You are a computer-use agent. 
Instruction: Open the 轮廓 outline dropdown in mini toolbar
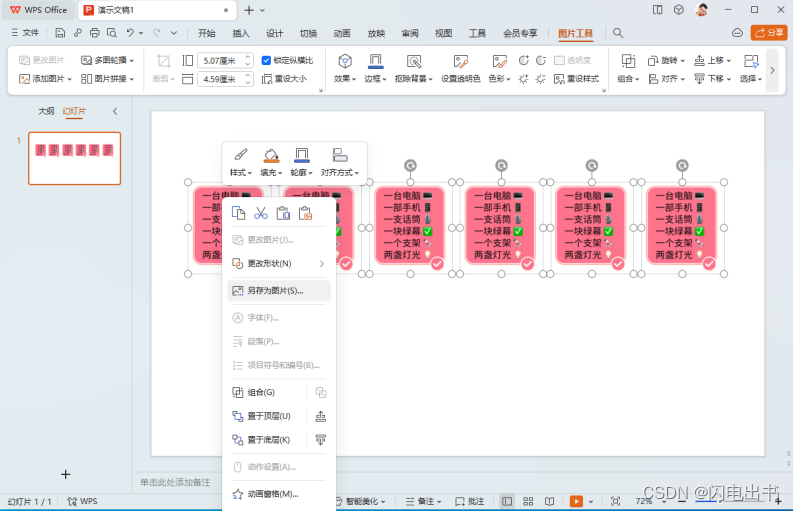coord(301,162)
